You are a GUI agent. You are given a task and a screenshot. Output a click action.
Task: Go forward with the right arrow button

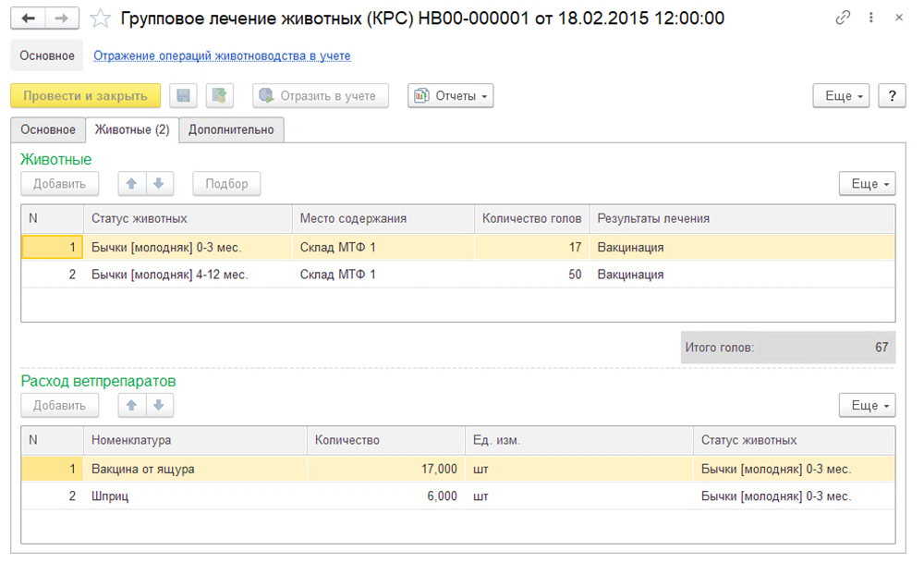[61, 18]
